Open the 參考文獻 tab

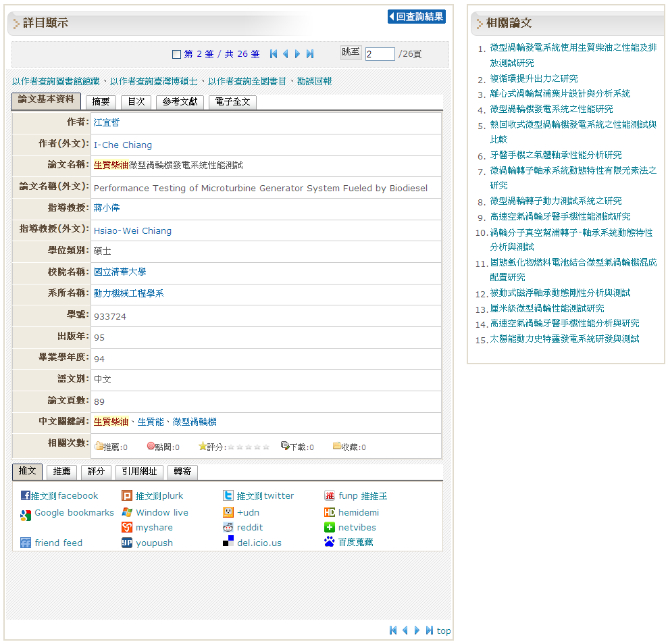[180, 101]
